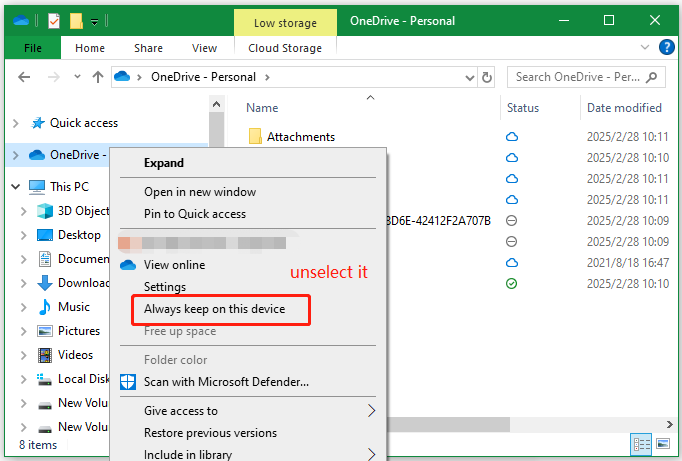Switch to the Home ribbon tab
Screen dimensions: 682x461
pos(90,48)
